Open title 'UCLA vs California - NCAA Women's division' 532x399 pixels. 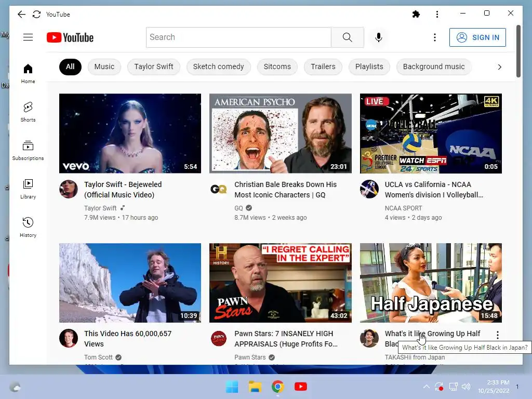coord(434,190)
